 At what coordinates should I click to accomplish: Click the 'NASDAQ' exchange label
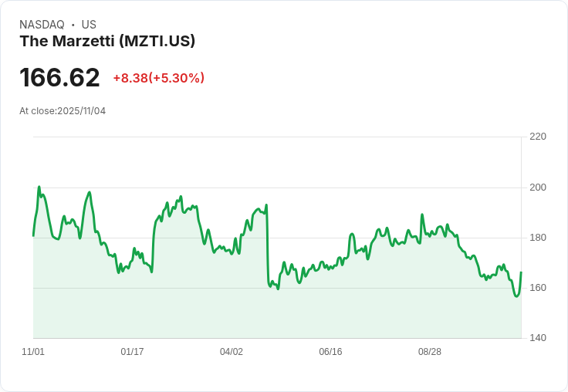[42, 25]
